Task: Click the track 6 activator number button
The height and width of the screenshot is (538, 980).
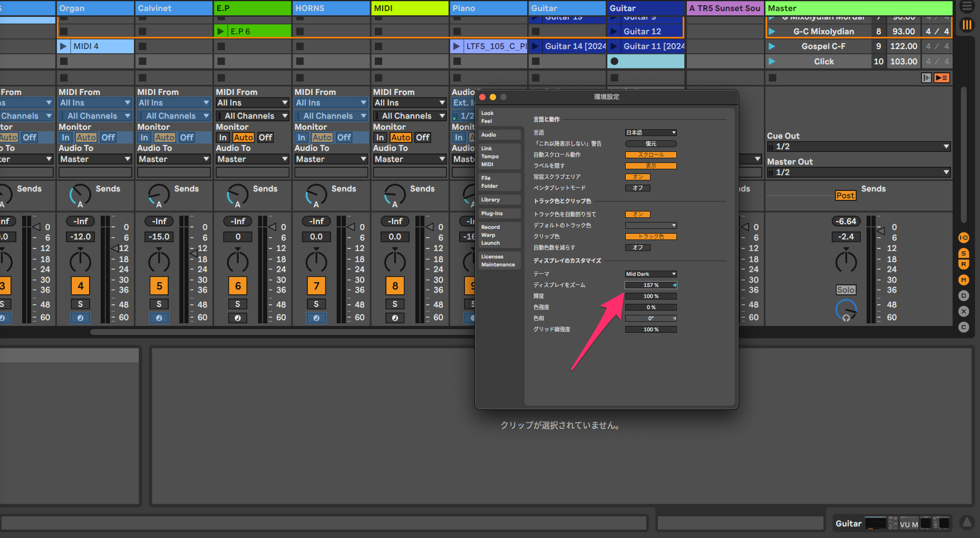Action: (x=238, y=286)
